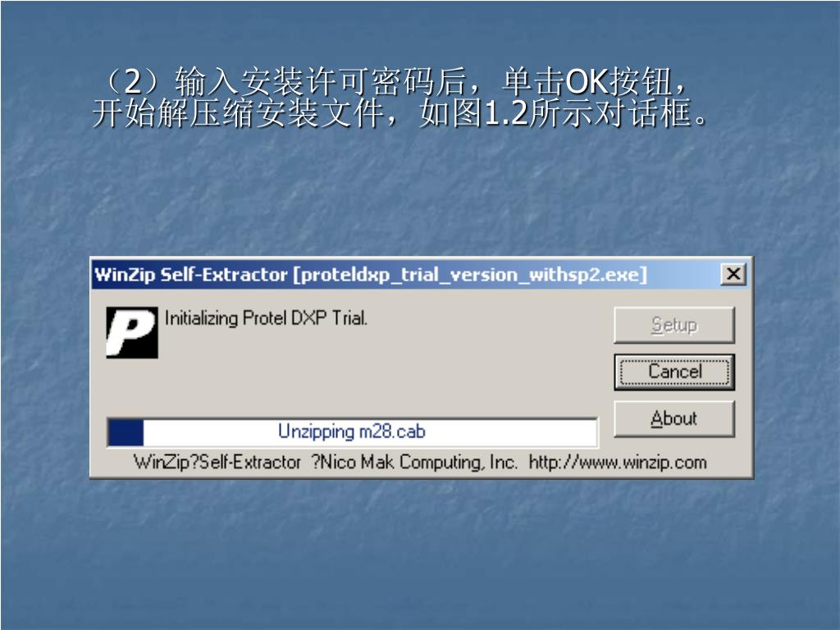Click the 输入安装许可密码后 heading text

point(321,81)
